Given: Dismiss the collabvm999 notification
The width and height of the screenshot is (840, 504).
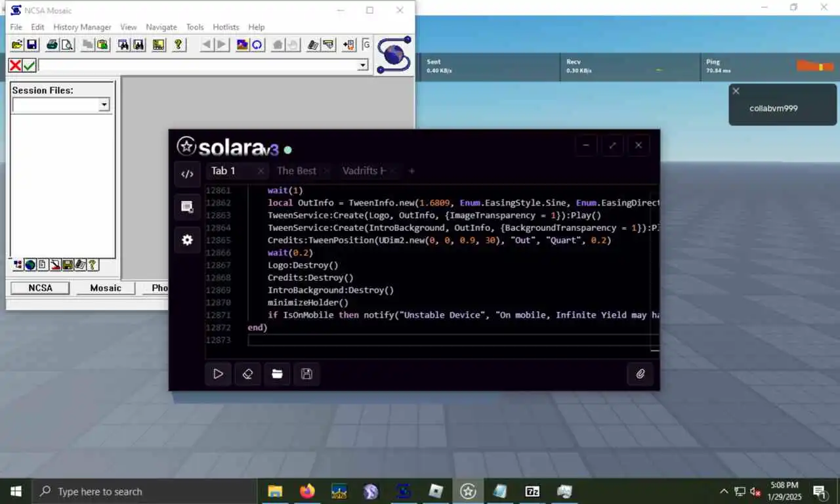Looking at the screenshot, I should point(736,91).
